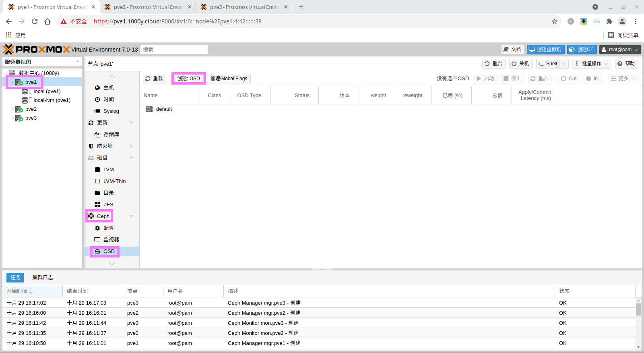Open the 监视器 monitor item
Screen dimensions: 644x353
111,240
